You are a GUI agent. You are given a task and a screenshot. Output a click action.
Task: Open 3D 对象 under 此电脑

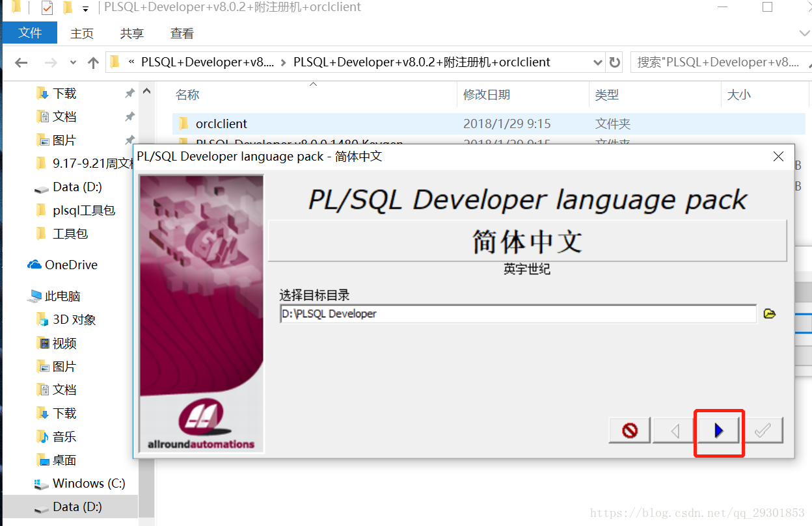tap(74, 320)
